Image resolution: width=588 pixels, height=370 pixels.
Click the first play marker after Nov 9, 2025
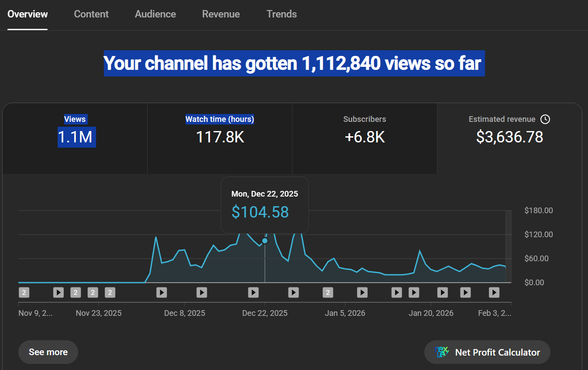click(x=58, y=292)
